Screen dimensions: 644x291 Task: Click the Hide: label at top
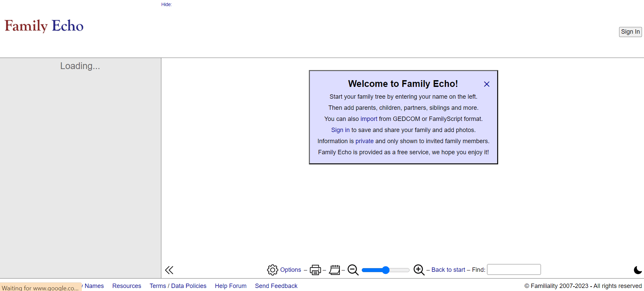166,4
